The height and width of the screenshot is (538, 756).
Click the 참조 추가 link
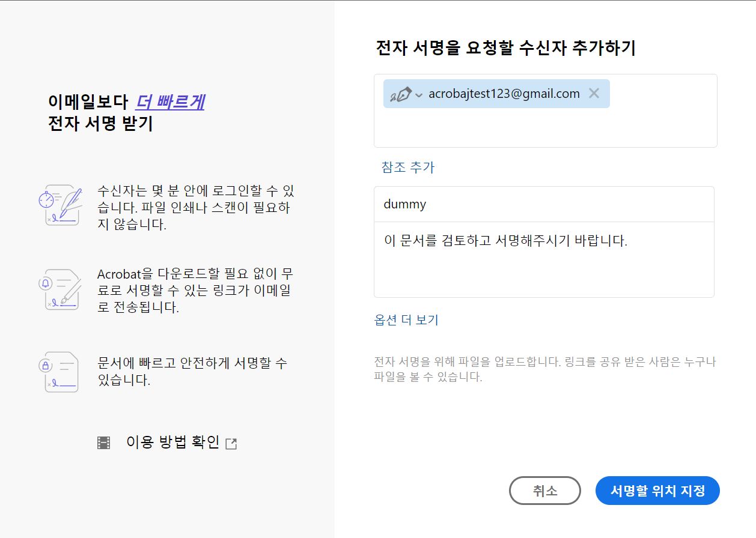tap(407, 167)
